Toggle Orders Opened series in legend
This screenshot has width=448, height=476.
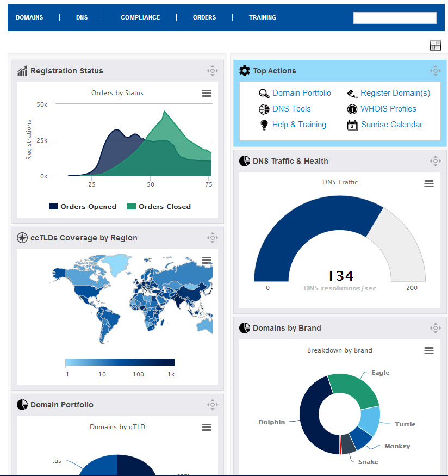[83, 206]
